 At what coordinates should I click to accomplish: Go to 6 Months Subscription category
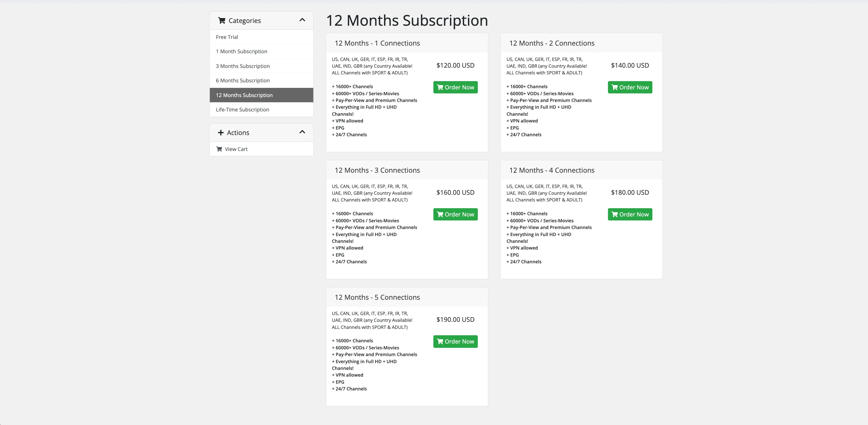243,81
